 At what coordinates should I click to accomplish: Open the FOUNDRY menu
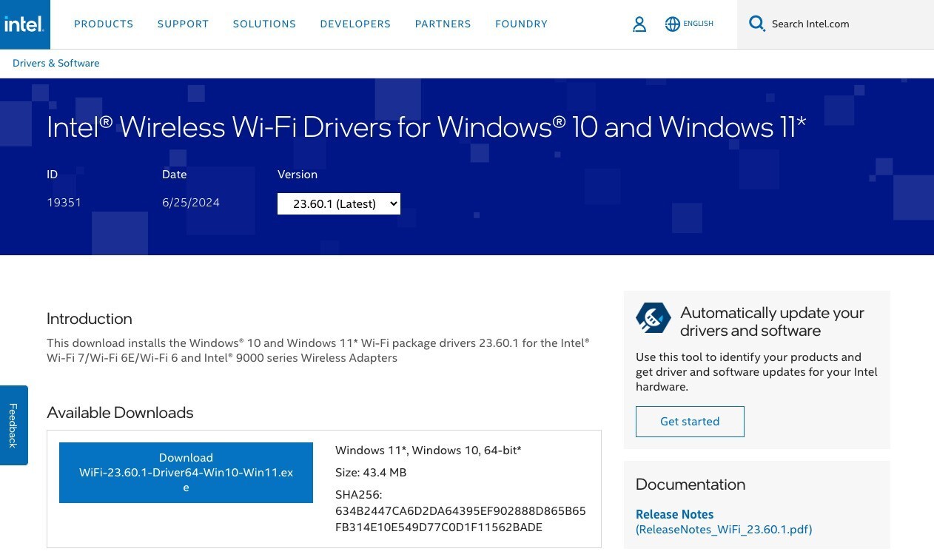coord(521,24)
